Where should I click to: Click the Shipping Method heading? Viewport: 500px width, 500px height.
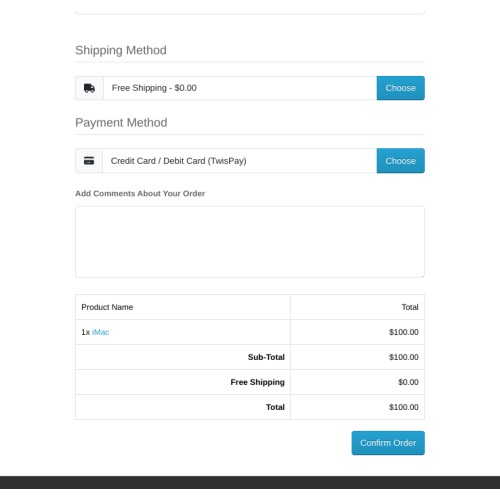(x=121, y=50)
